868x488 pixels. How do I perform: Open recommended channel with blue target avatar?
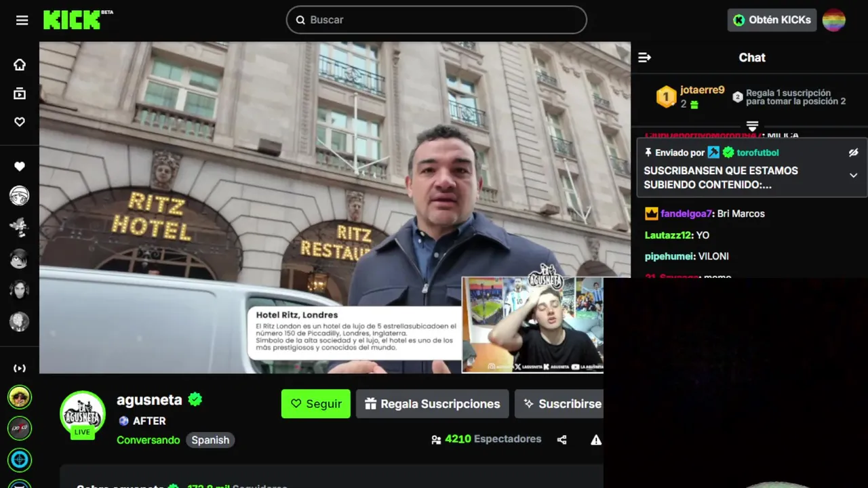point(20,460)
